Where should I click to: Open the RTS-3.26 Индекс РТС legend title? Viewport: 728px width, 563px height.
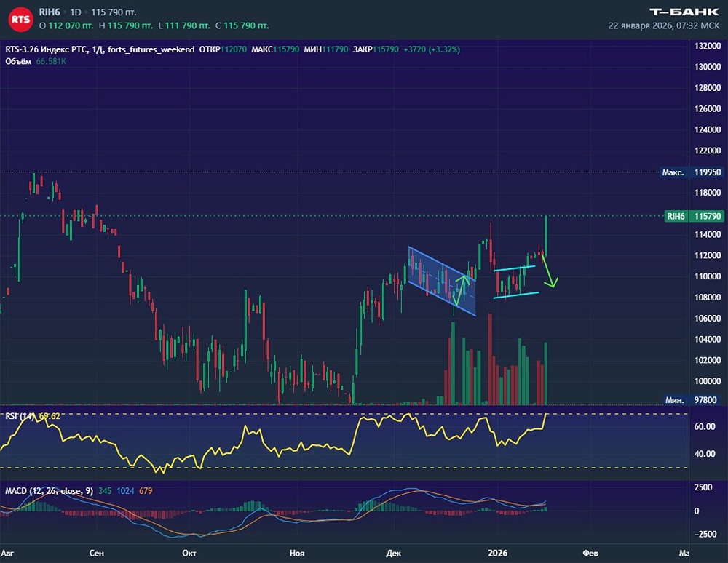100,49
